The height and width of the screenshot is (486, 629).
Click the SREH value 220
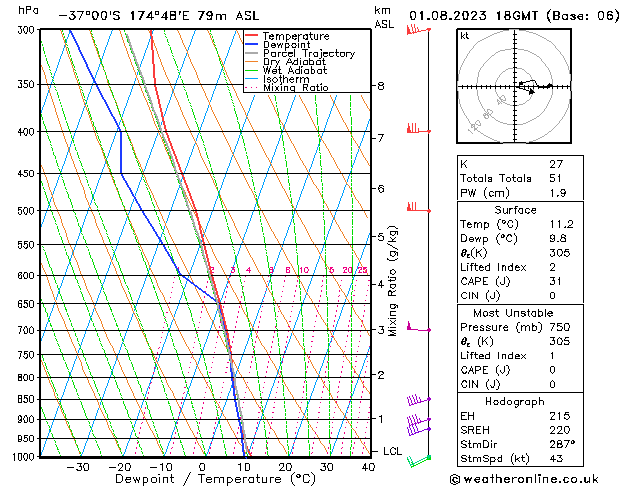(x=560, y=430)
